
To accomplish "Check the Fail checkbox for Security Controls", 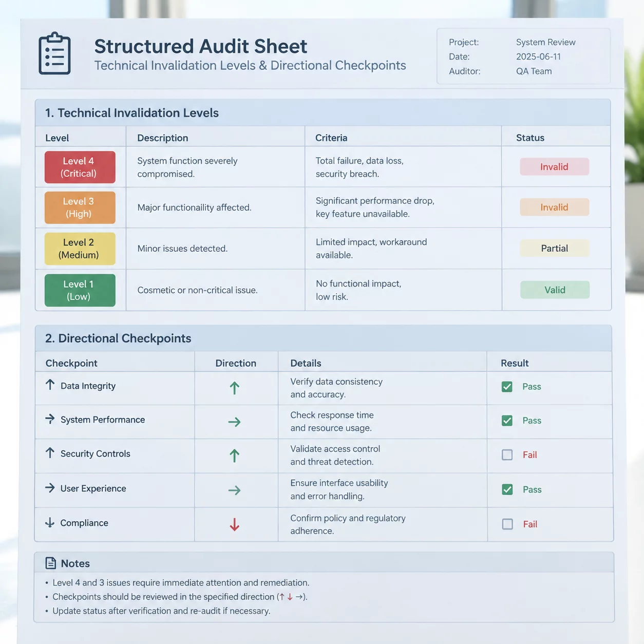I will (507, 454).
